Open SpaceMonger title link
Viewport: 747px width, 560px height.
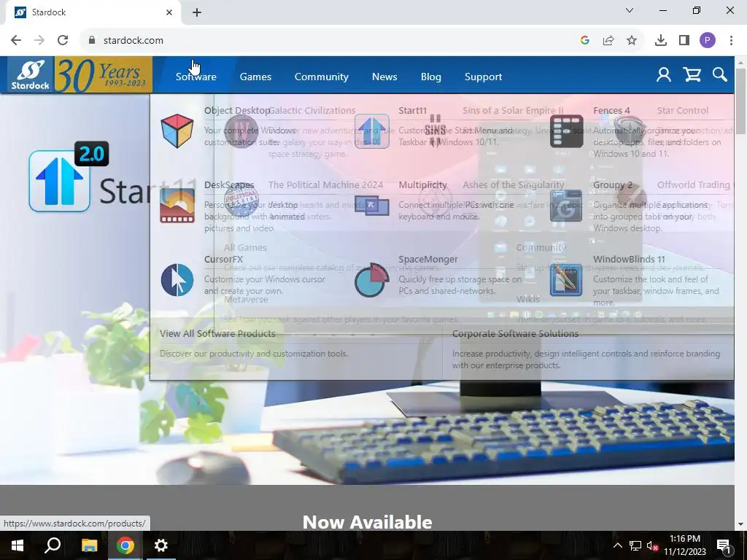427,259
